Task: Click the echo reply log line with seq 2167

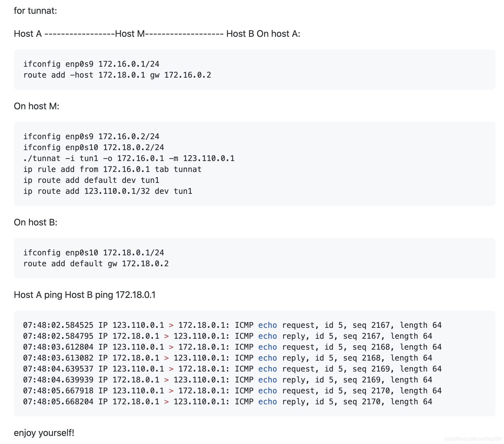Action: tap(228, 336)
